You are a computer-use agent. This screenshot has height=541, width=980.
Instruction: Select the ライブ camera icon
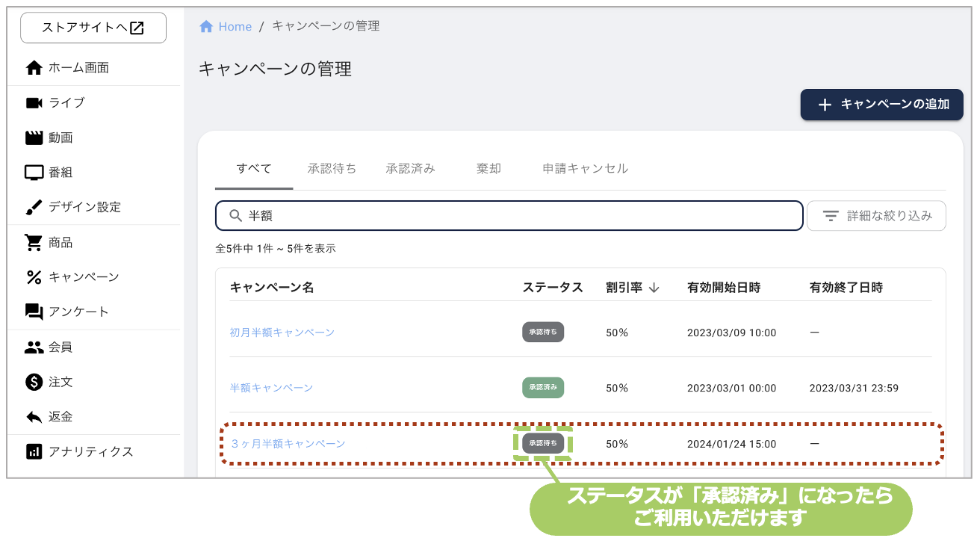point(34,102)
